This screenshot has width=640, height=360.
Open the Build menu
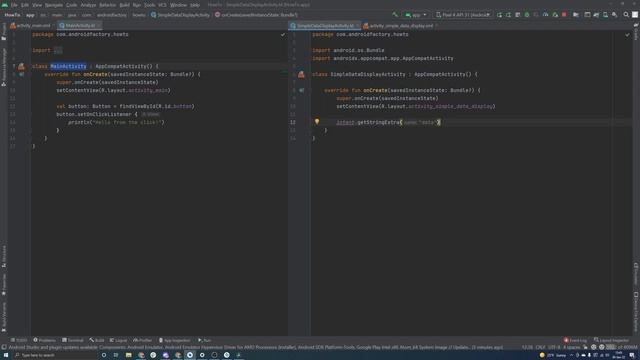pos(124,5)
